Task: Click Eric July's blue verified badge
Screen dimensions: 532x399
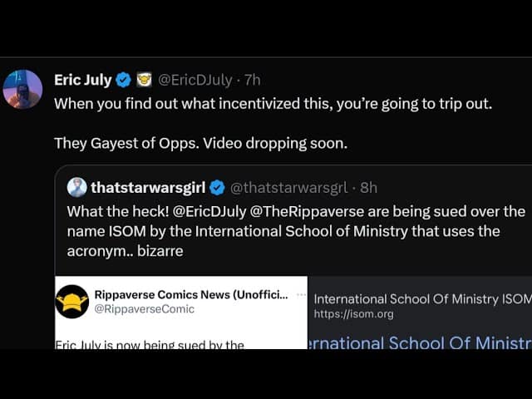Action: pyautogui.click(x=124, y=81)
